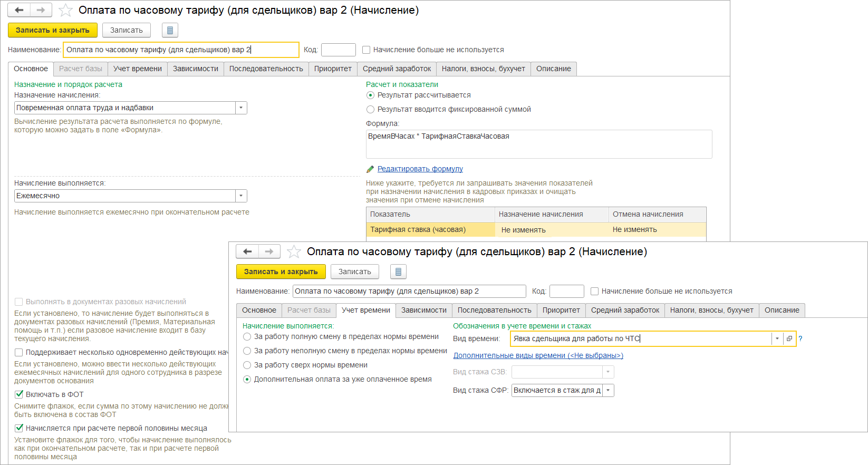Open the Зависимости tab in the lower window
868x465 pixels.
coord(423,310)
